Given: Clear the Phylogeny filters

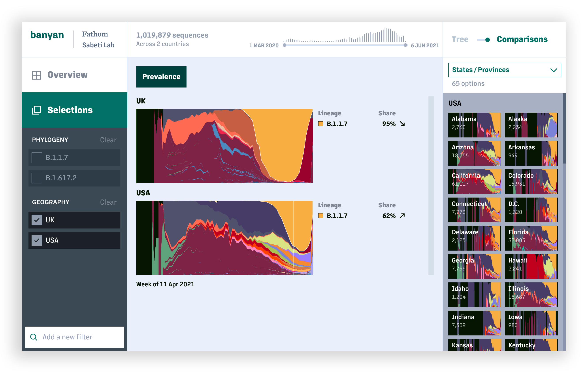Looking at the screenshot, I should click(108, 140).
